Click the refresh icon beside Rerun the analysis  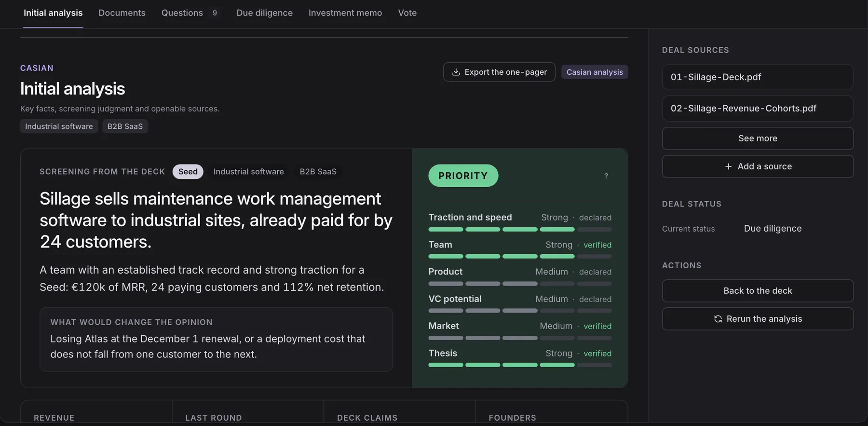pos(718,319)
